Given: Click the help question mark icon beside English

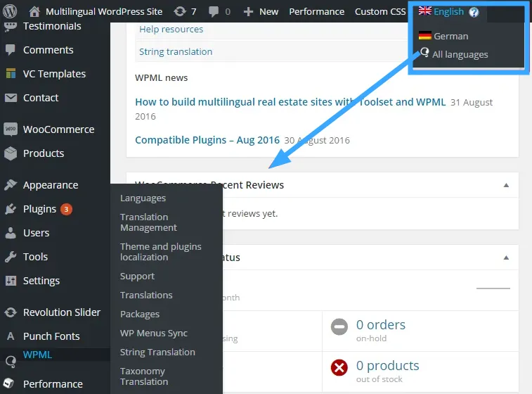Looking at the screenshot, I should point(474,12).
